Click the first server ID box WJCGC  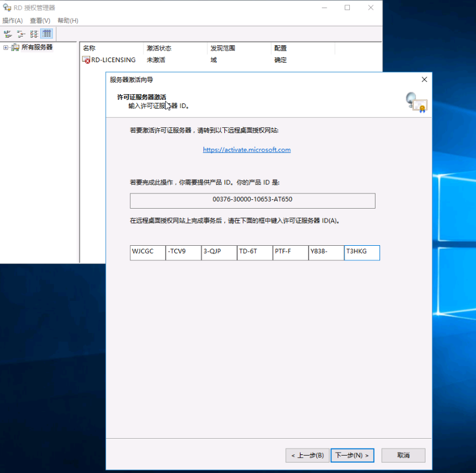[x=148, y=252]
